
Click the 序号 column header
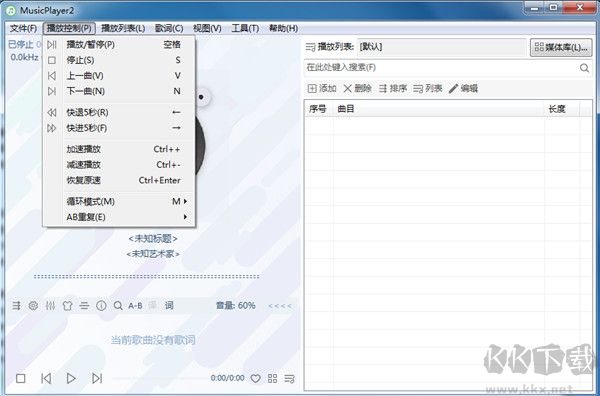319,109
